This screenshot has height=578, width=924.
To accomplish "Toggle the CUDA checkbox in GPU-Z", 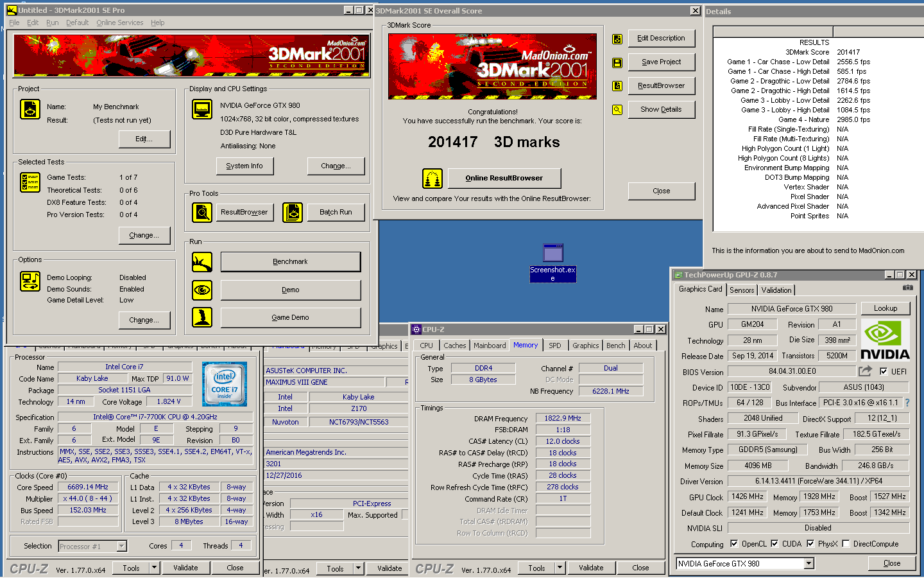I will pyautogui.click(x=774, y=543).
